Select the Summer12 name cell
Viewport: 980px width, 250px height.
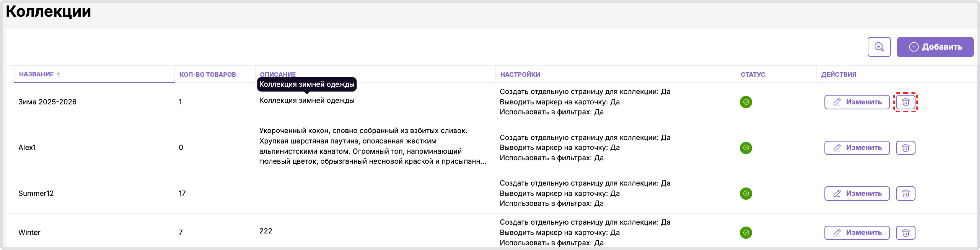point(36,194)
